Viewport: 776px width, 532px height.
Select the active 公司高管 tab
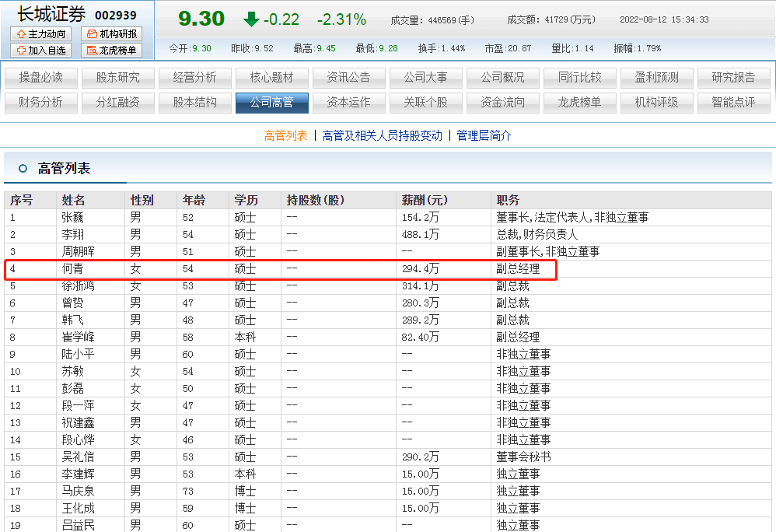point(271,103)
